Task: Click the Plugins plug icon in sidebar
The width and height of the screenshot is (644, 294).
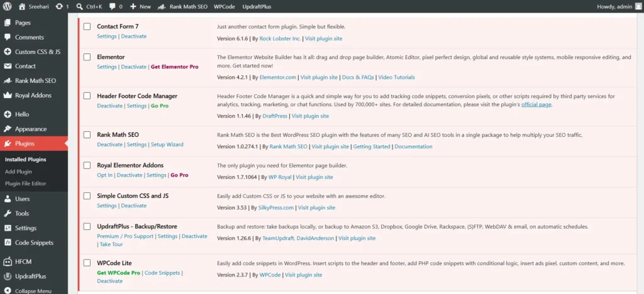Action: click(x=8, y=143)
